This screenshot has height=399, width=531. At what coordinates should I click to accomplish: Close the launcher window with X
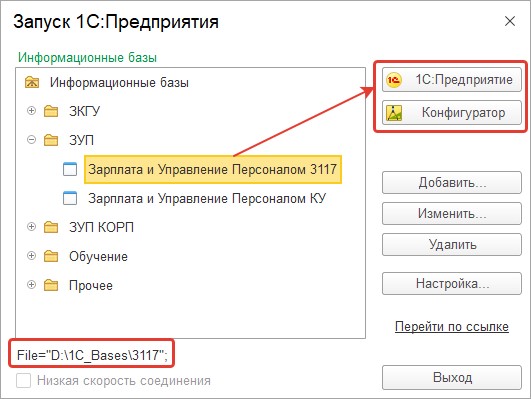coord(510,21)
